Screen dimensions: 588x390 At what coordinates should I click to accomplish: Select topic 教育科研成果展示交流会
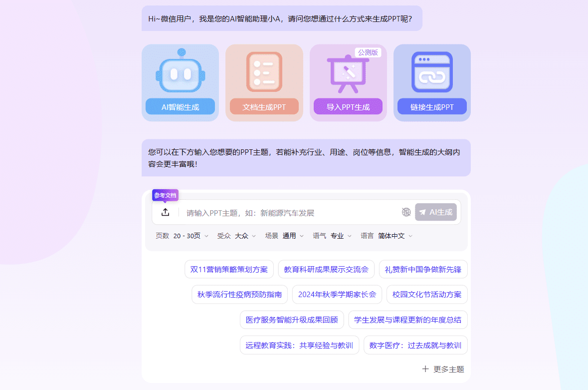pos(326,270)
